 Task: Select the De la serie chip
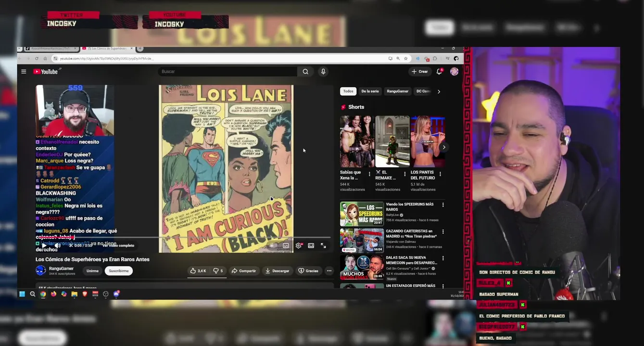click(x=370, y=91)
